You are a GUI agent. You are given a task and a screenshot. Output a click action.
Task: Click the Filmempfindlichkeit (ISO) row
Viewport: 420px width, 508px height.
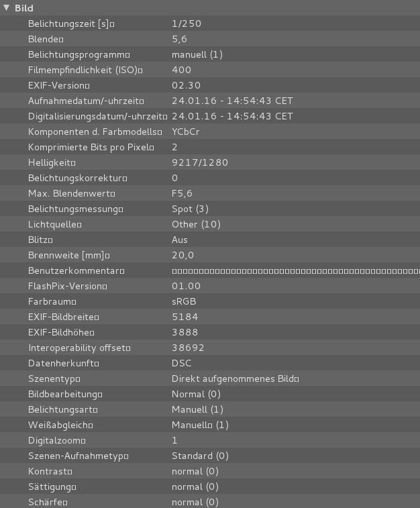tap(85, 70)
